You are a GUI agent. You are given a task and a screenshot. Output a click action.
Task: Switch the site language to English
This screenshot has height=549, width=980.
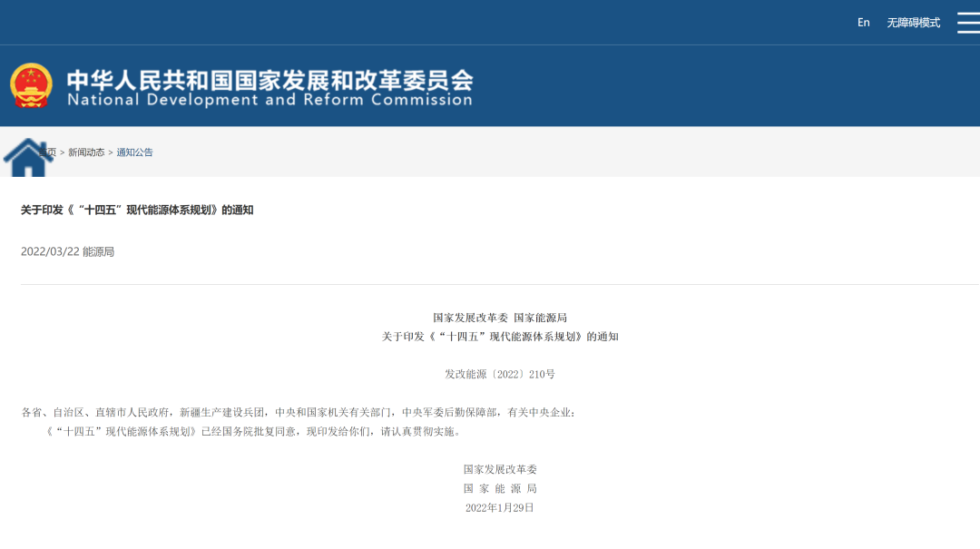click(863, 22)
